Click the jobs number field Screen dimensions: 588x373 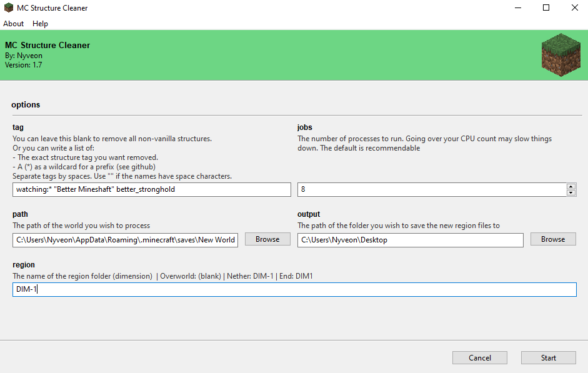[x=432, y=190]
